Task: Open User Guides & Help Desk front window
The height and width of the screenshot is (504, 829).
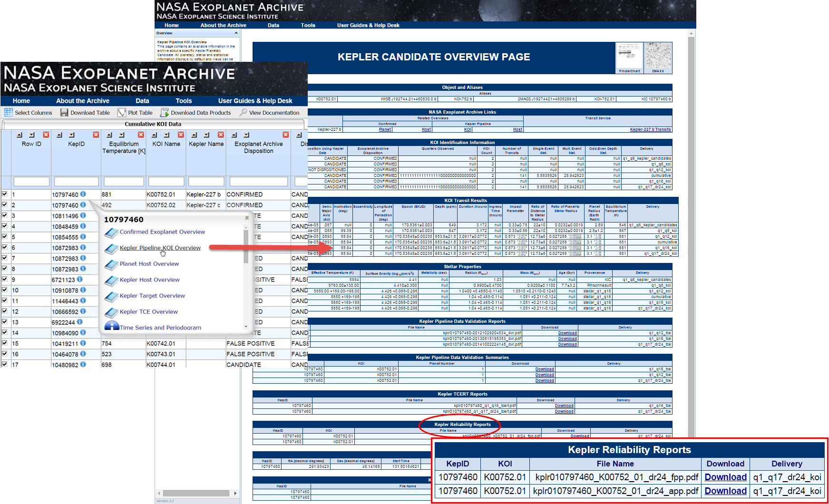Action: pos(255,101)
